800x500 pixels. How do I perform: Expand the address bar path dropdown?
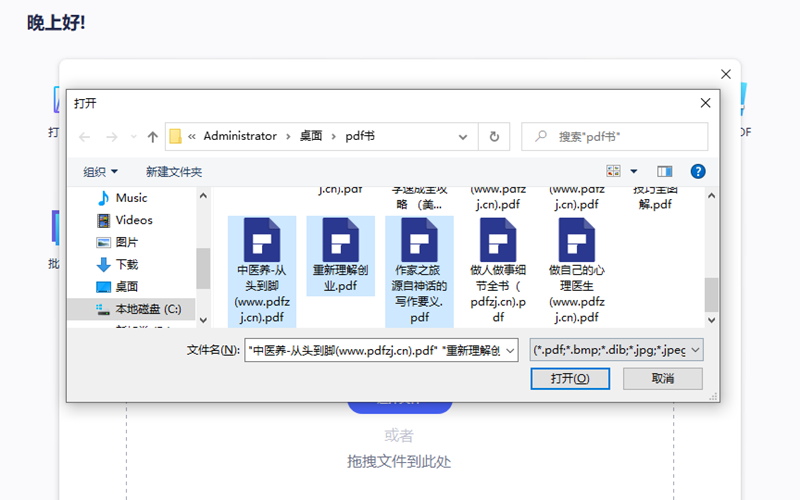coord(462,136)
